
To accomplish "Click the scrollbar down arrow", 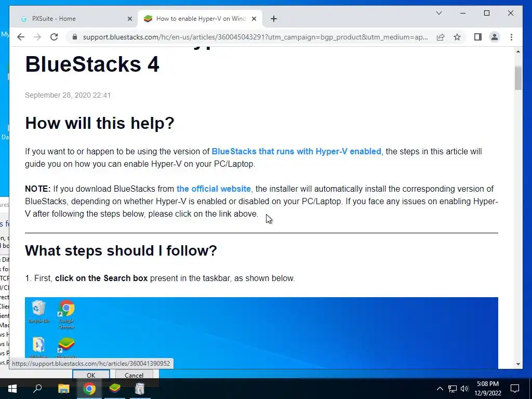I will 518,364.
